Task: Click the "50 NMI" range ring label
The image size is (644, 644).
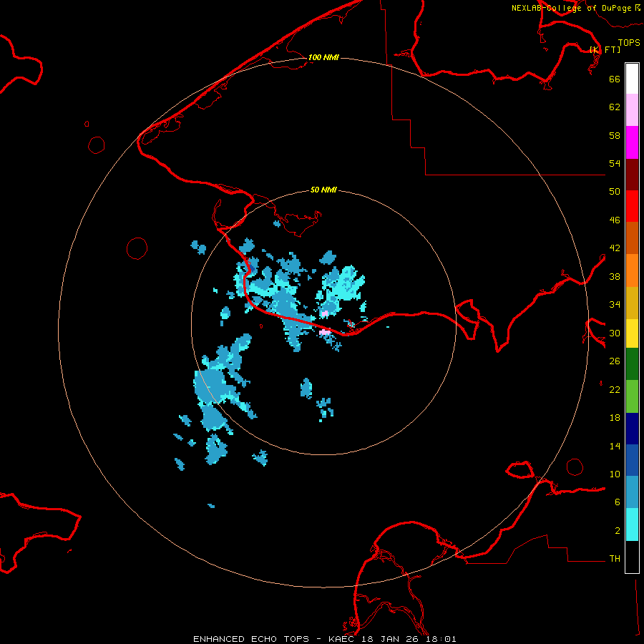Action: point(323,190)
